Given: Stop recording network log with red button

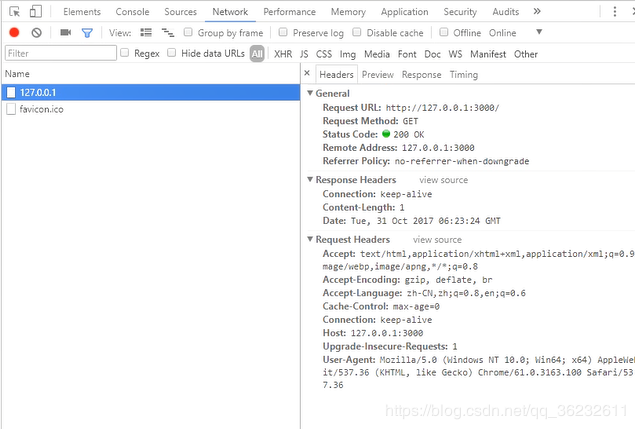Looking at the screenshot, I should (14, 32).
